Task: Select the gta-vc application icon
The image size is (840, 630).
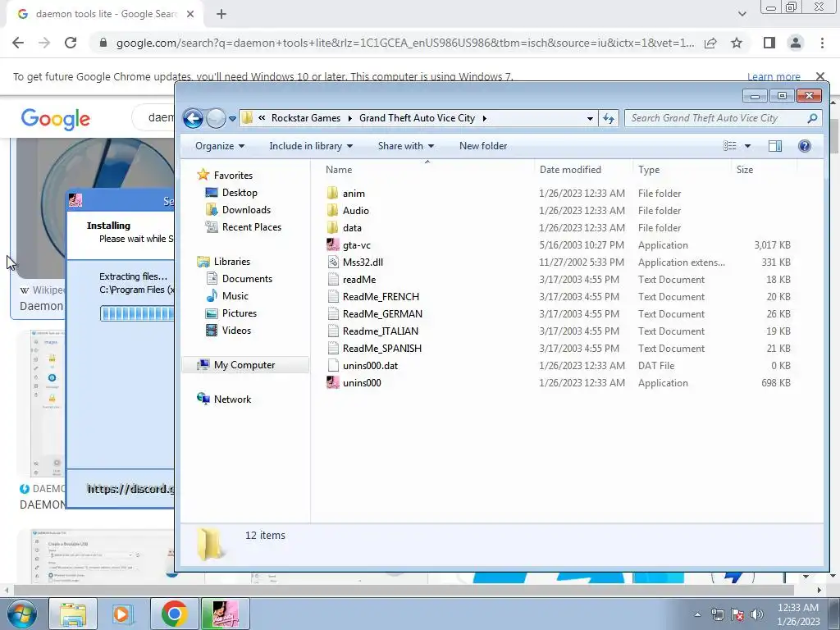Action: click(333, 244)
